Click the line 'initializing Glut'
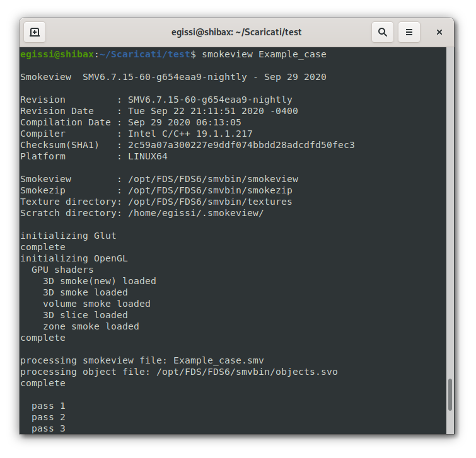 [68, 236]
